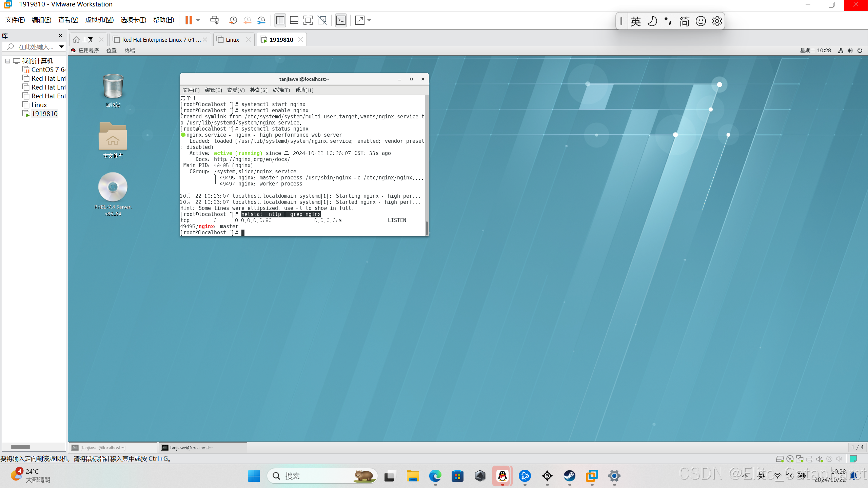The image size is (868, 488).
Task: Open the QQ penguin taskbar app
Action: [x=502, y=476]
